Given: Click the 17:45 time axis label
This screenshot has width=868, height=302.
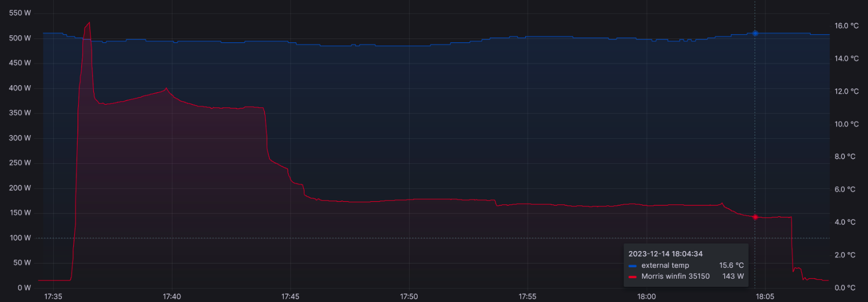Looking at the screenshot, I should [290, 297].
